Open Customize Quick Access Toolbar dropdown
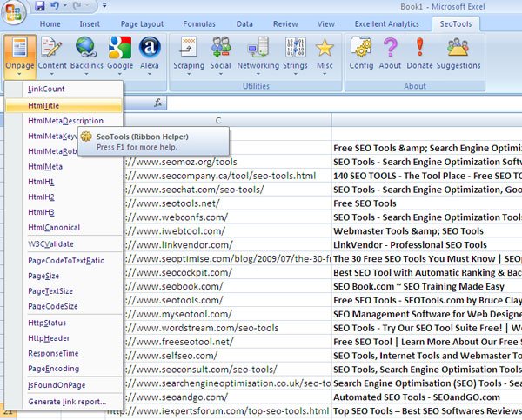Image resolution: width=522 pixels, height=420 pixels. [x=104, y=5]
